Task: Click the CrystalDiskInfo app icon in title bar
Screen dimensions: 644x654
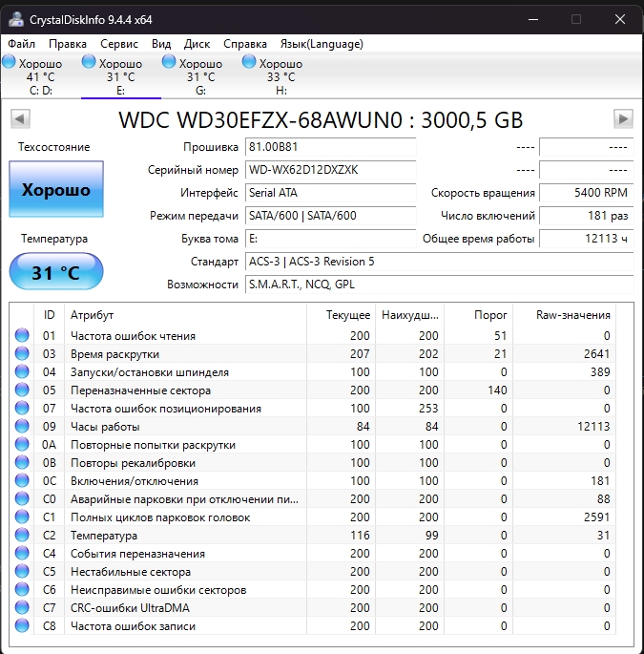Action: (x=16, y=20)
